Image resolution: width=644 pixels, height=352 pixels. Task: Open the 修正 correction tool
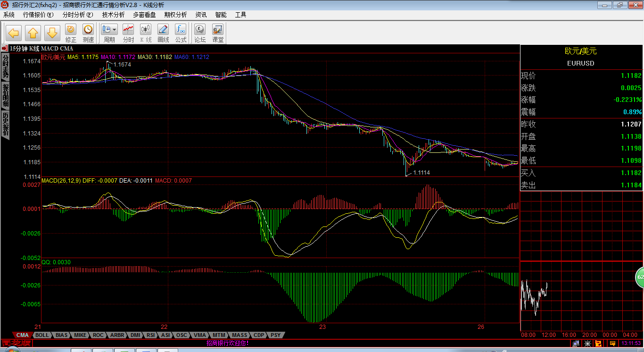pyautogui.click(x=71, y=34)
